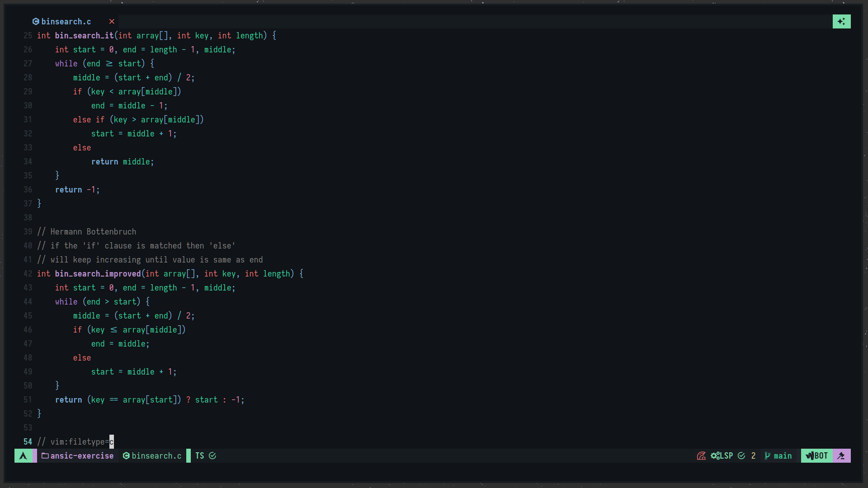
Task: Click 'if (key ≤ array[middle])' on line 46
Action: 129,329
